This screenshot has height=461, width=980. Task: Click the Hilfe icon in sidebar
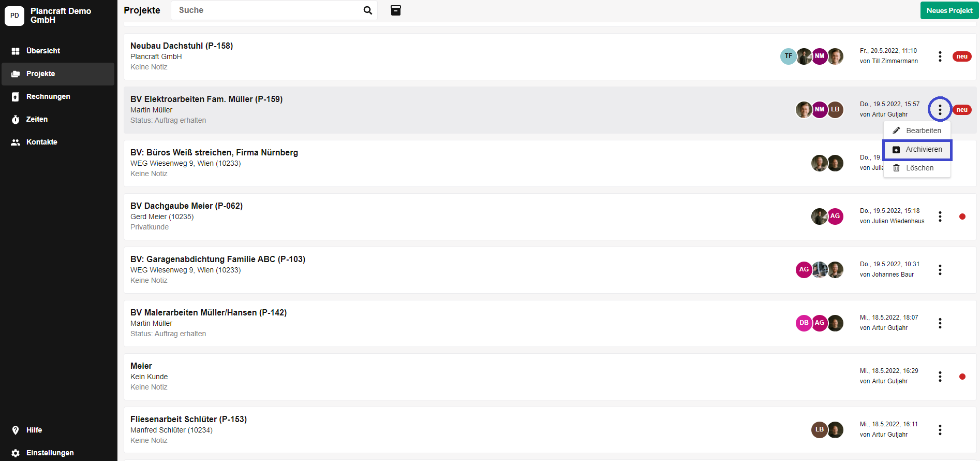click(x=16, y=430)
